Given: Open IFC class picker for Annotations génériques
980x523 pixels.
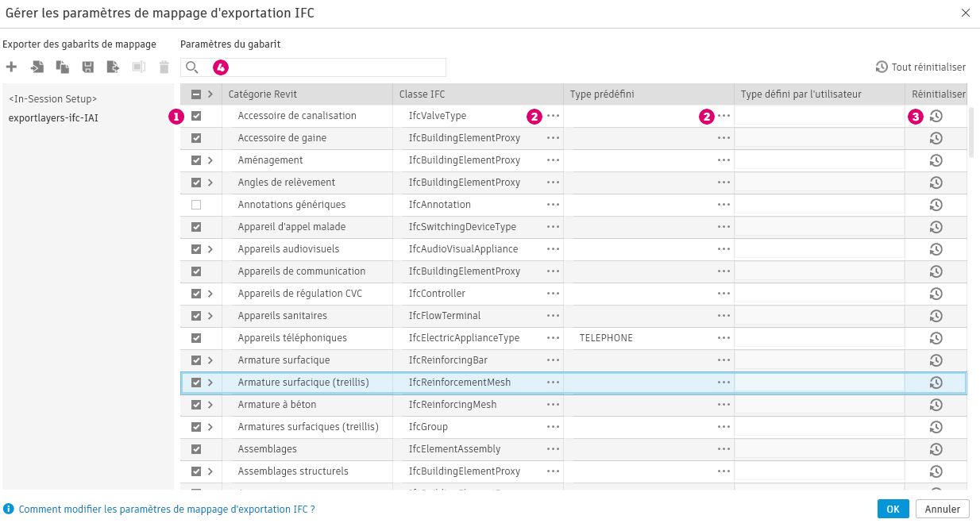Looking at the screenshot, I should point(553,205).
